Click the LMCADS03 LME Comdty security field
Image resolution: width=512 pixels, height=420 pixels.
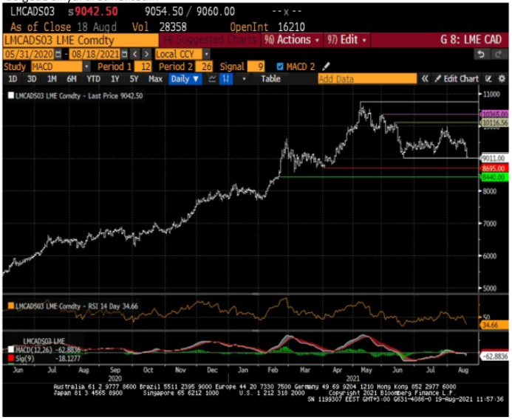[81, 40]
